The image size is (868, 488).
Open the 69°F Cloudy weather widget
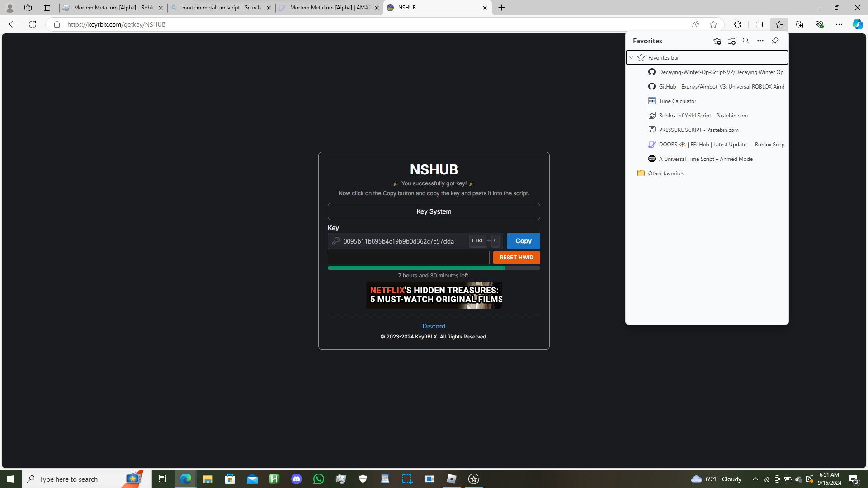tap(717, 479)
